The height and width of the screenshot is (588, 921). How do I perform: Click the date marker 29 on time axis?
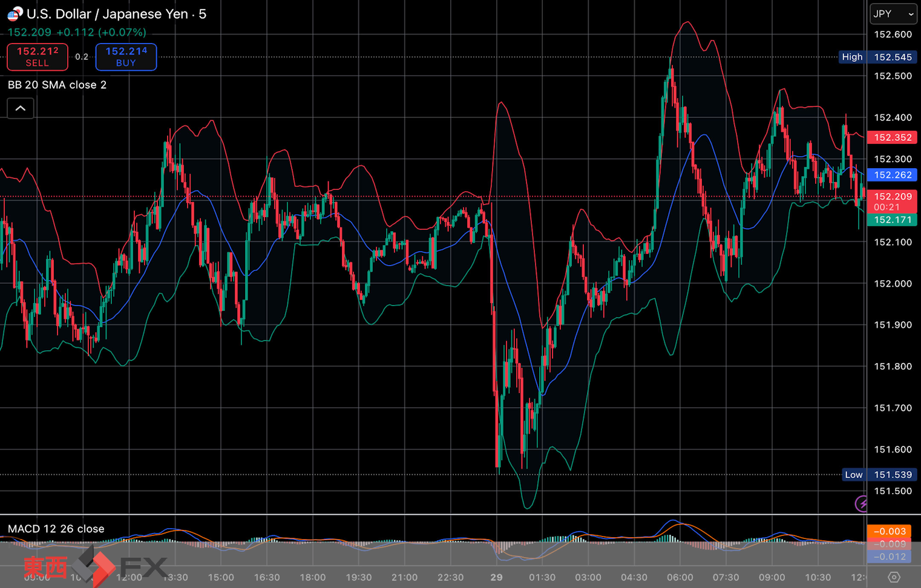496,577
